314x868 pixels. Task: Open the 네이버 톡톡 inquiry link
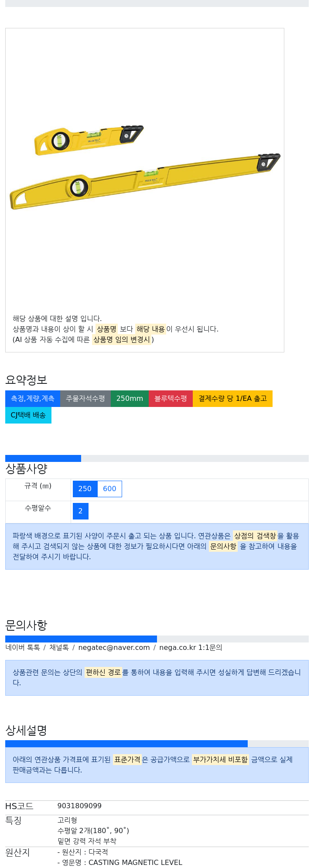coord(23,648)
